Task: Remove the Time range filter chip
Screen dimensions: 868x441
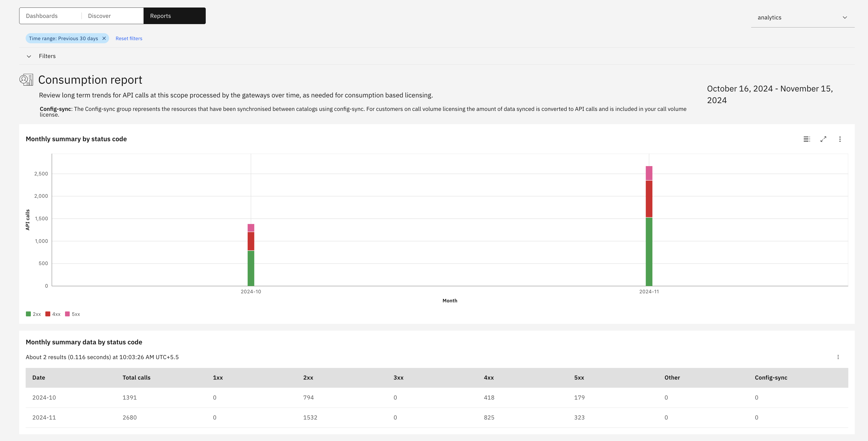Action: [x=104, y=38]
